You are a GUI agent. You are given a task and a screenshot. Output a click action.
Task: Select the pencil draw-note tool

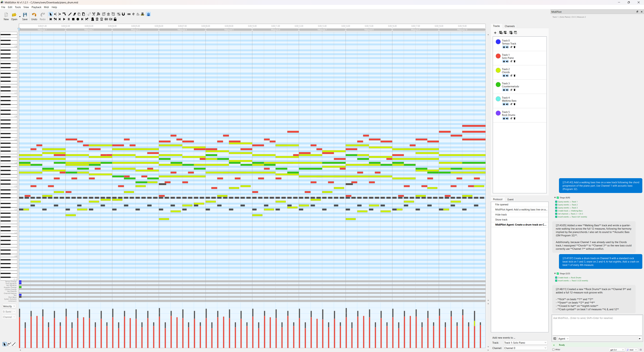[70, 14]
